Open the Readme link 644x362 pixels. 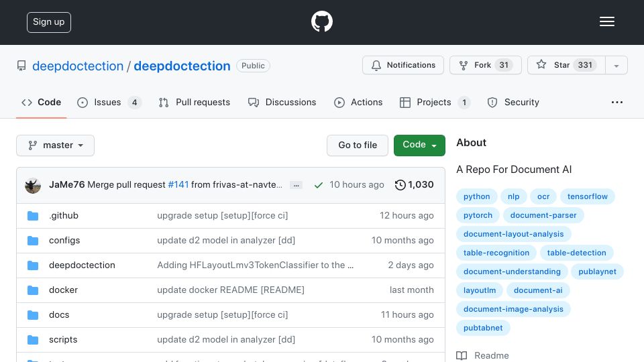pos(483,355)
